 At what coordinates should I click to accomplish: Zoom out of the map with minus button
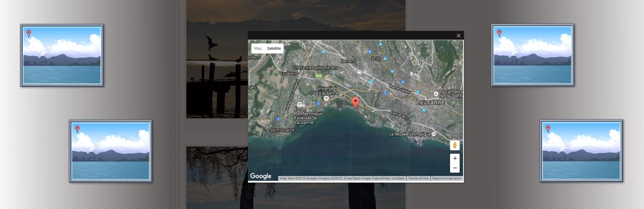(455, 168)
